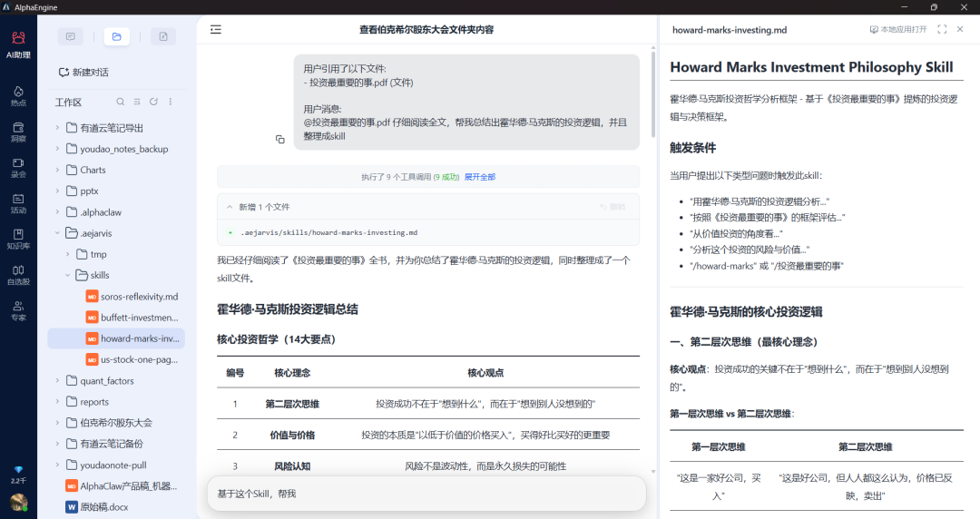Image resolution: width=980 pixels, height=519 pixels.
Task: Expand the 伯克希尔股东大会 folder
Action: pyautogui.click(x=58, y=423)
